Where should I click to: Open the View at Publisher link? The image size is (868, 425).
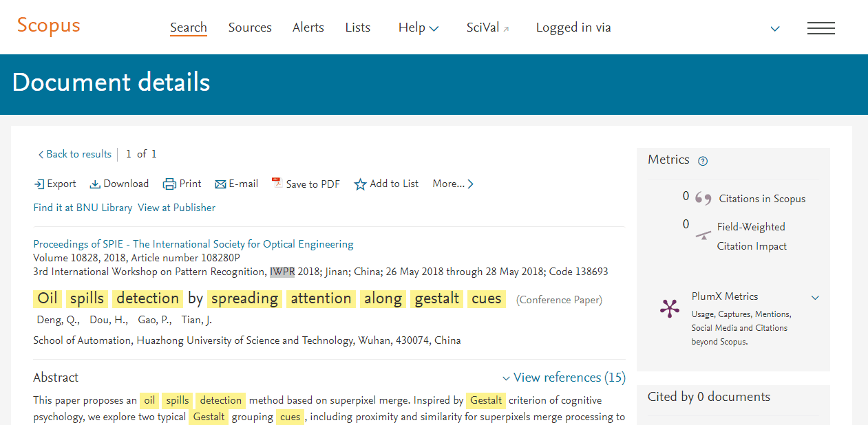pyautogui.click(x=176, y=208)
